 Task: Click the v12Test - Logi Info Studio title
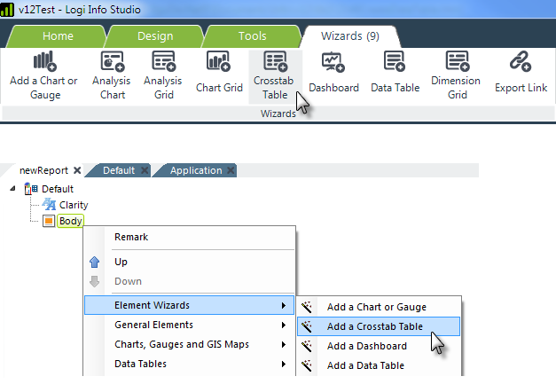point(80,10)
